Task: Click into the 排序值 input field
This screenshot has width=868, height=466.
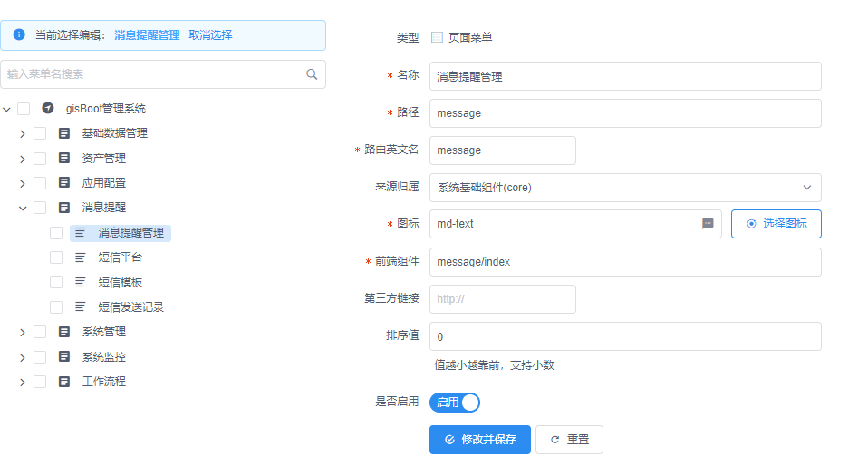Action: 625,336
